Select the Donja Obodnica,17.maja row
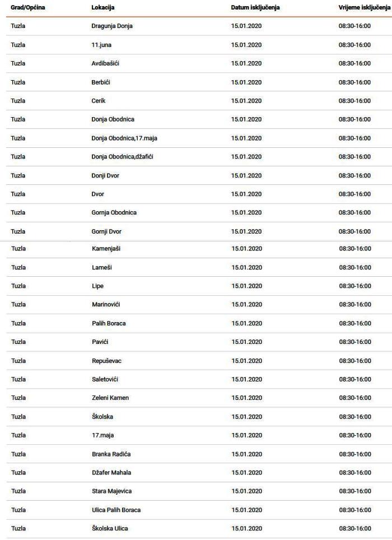Image resolution: width=392 pixels, height=540 pixels. click(x=199, y=138)
